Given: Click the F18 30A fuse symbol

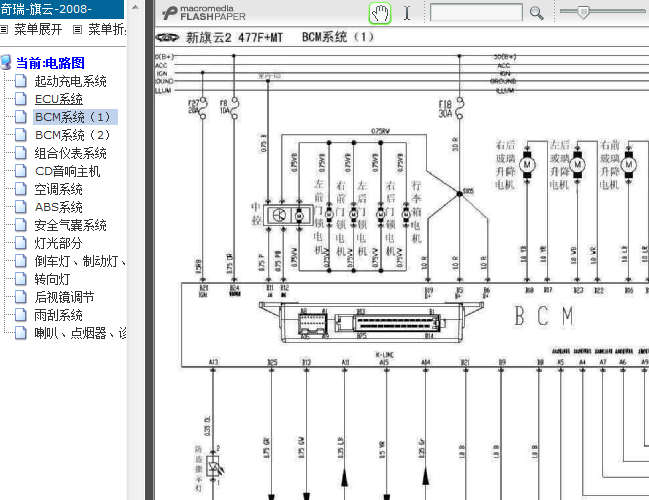Looking at the screenshot, I should pyautogui.click(x=459, y=108).
